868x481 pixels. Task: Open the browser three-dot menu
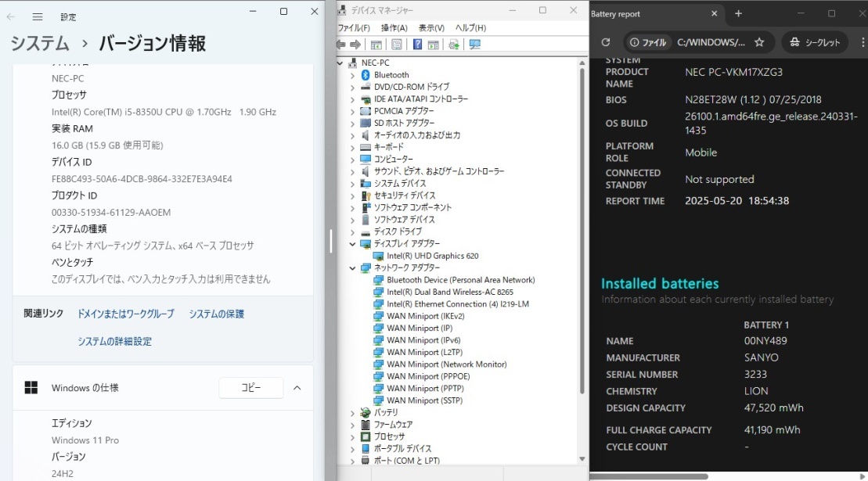point(862,42)
